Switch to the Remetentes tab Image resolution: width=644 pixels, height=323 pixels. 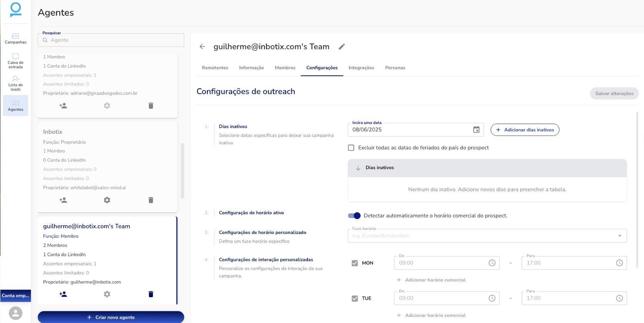point(215,68)
